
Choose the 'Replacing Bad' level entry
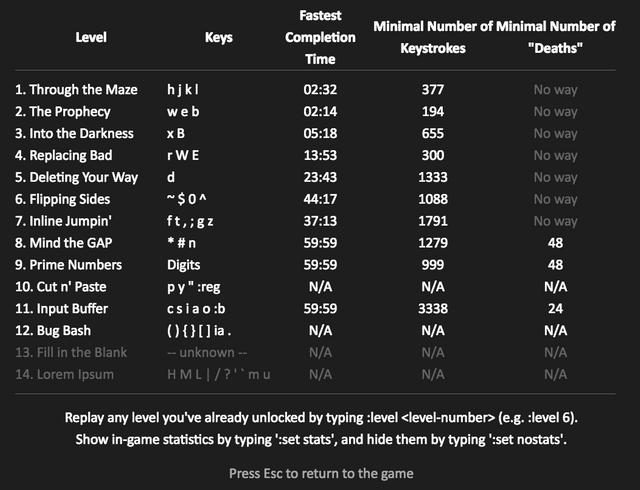click(x=63, y=156)
